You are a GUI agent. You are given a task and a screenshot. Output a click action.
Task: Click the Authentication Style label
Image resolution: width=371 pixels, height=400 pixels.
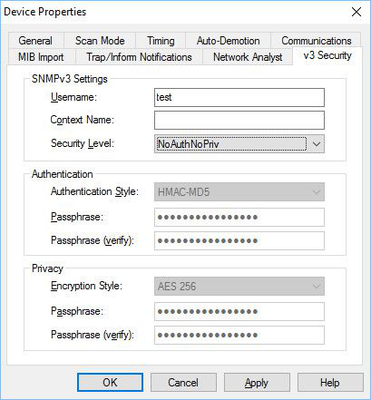click(x=94, y=192)
